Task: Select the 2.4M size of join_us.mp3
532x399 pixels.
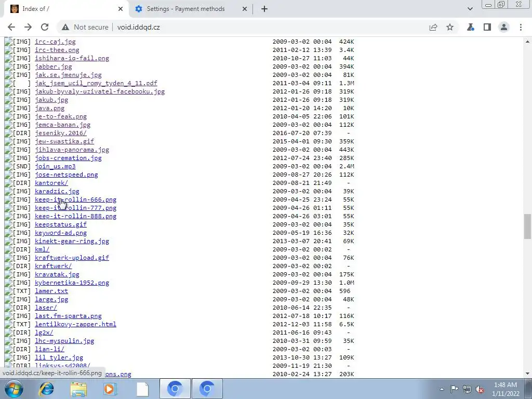Action: (x=347, y=166)
